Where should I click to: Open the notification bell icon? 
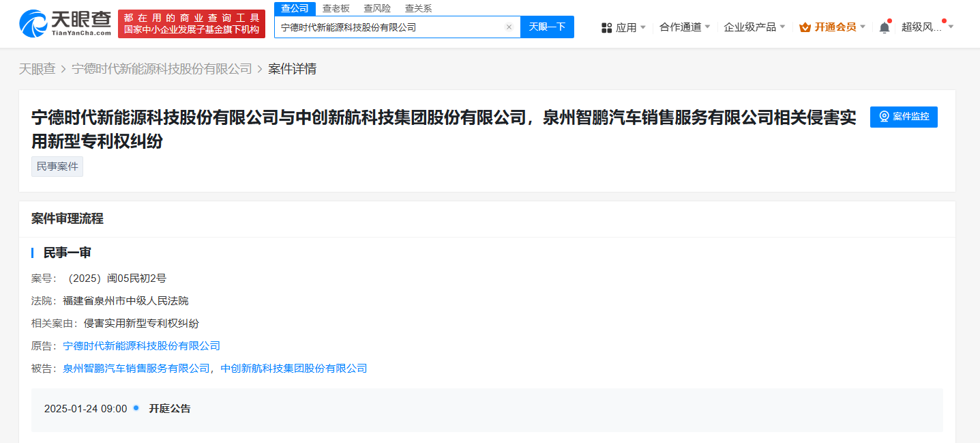885,27
